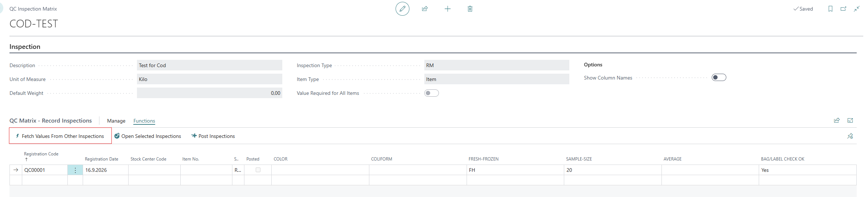Check the Posted checkbox for QC00001
This screenshot has width=868, height=197.
point(258,170)
